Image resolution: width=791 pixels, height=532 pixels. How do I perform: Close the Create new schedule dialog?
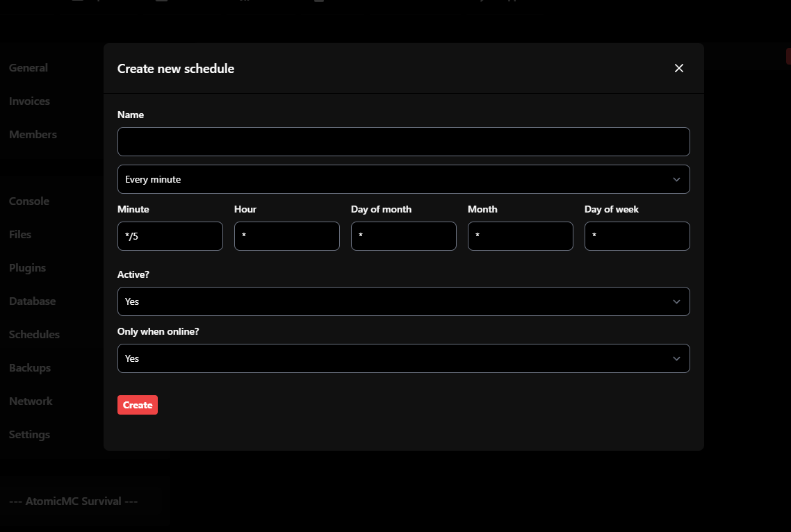(679, 68)
